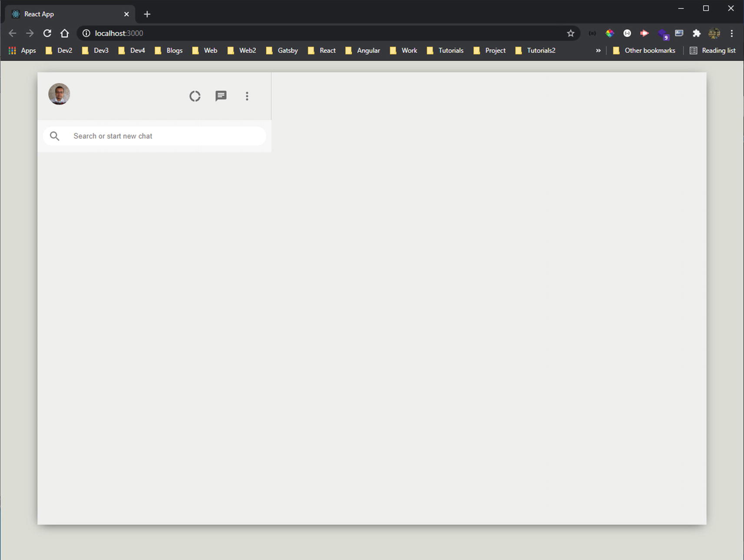Open the browser Extensions puzzle icon
Viewport: 744px width, 560px height.
click(x=696, y=33)
